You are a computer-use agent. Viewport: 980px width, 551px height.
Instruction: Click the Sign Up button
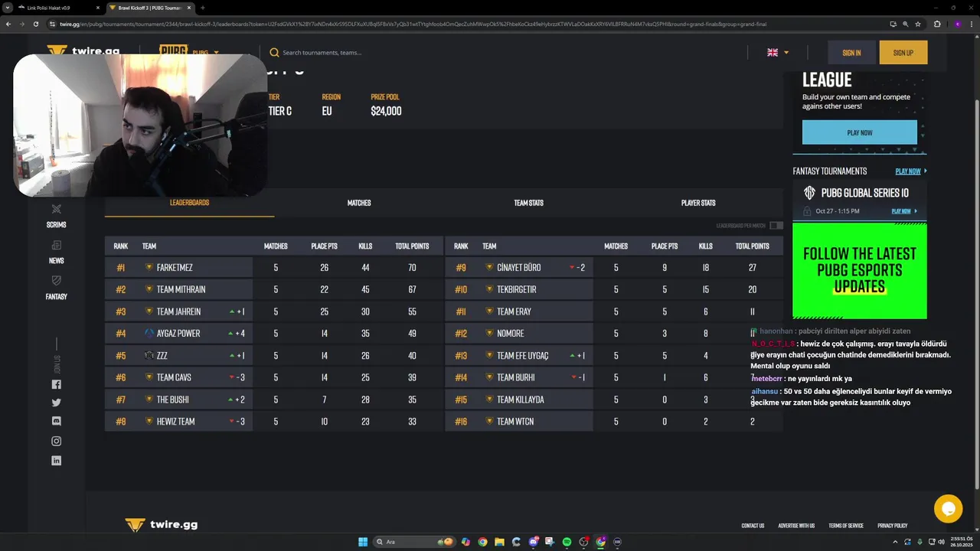(903, 53)
